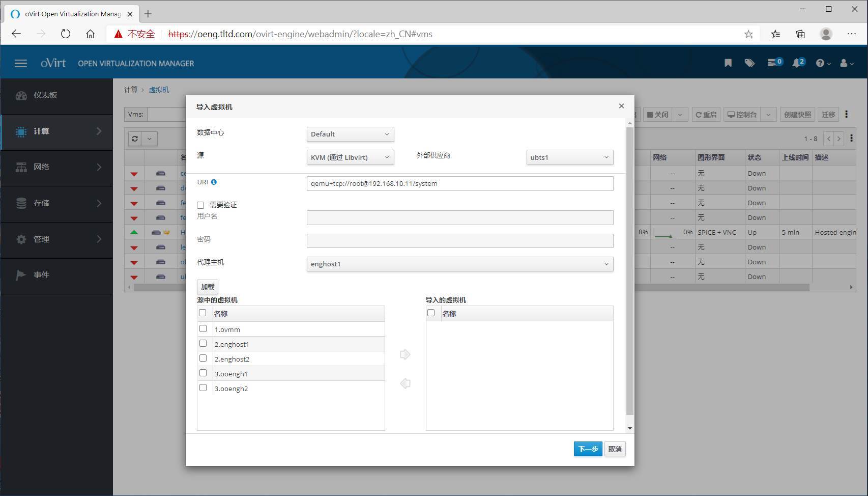This screenshot has width=868, height=496.
Task: Open the notifications bell icon
Action: click(x=797, y=63)
